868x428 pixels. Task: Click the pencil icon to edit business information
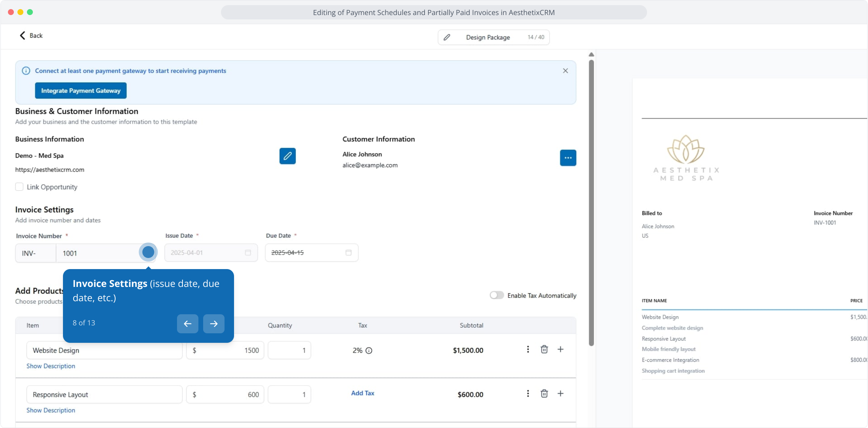coord(287,156)
